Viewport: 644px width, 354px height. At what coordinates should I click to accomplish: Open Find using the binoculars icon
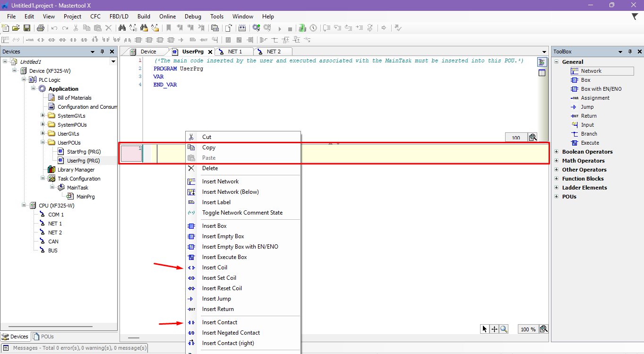click(122, 28)
